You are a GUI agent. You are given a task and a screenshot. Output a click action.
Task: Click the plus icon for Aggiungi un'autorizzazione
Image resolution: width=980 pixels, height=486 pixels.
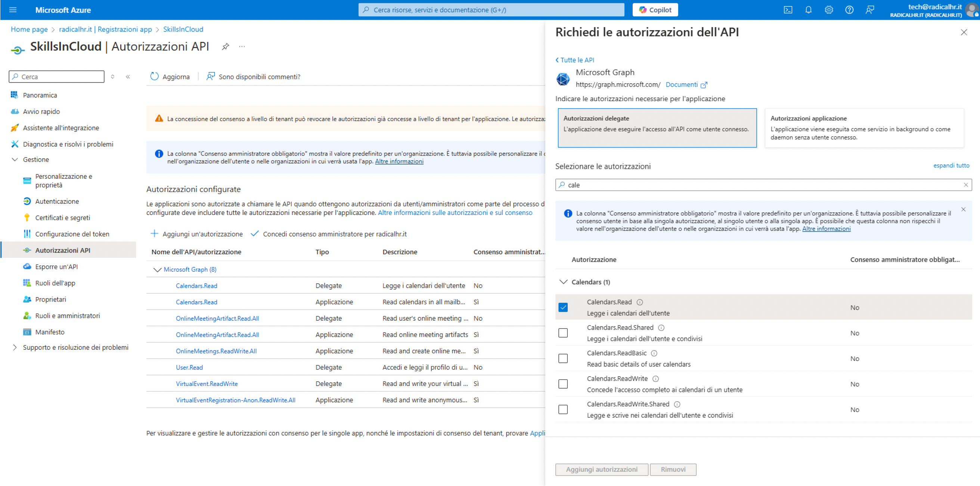[154, 234]
